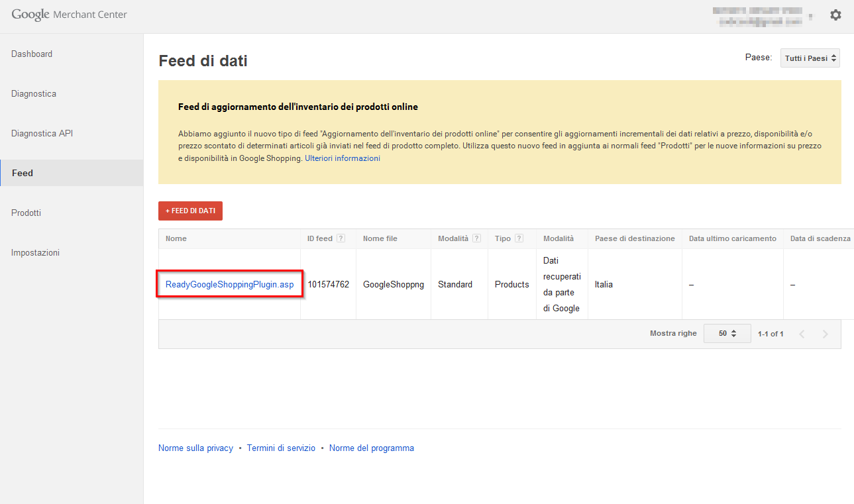
Task: Open the settings gear icon
Action: (x=835, y=15)
